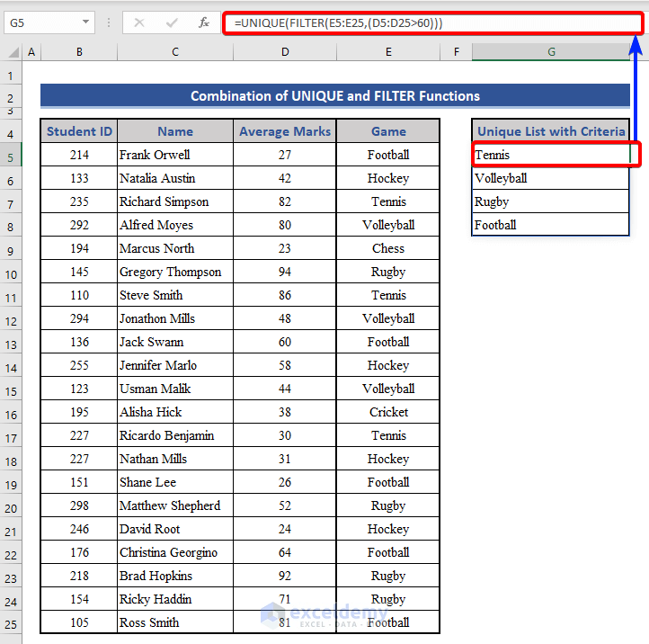Click the Select All corner triangle

point(13,52)
